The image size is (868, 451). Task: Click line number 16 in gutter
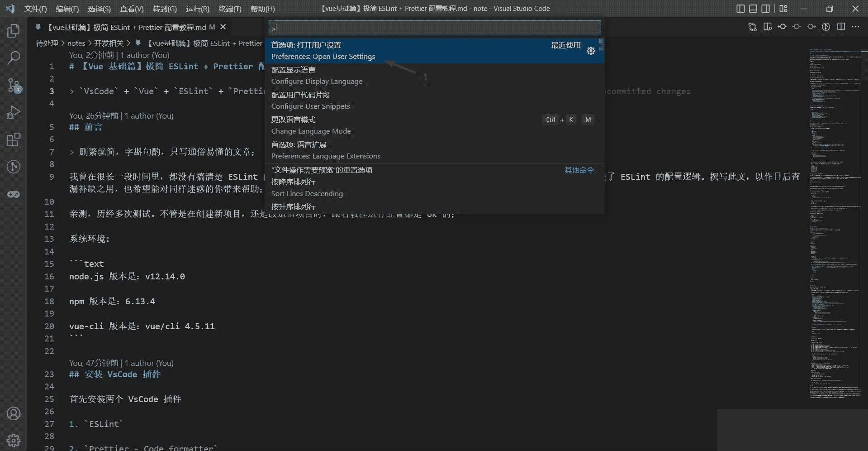[x=49, y=276]
